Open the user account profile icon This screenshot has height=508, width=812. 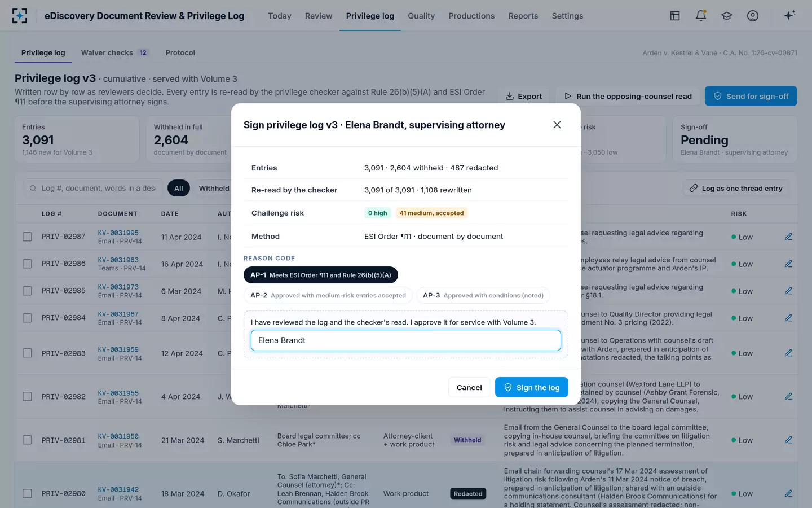[753, 16]
